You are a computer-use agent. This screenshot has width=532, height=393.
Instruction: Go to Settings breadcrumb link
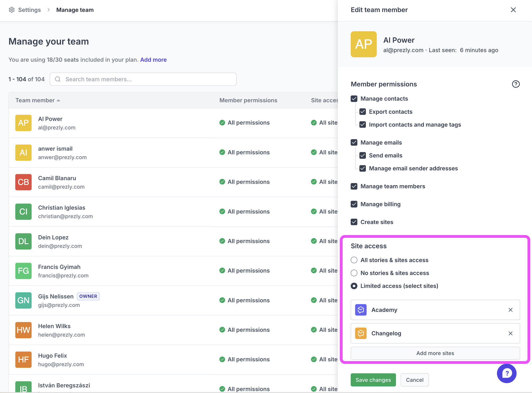point(29,10)
